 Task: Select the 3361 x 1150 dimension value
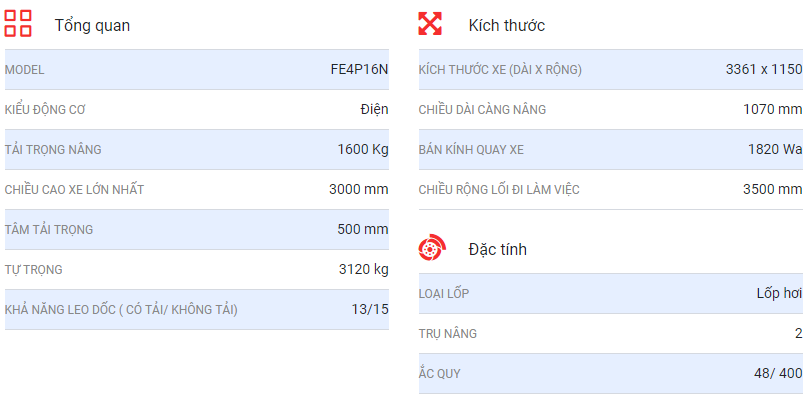764,70
